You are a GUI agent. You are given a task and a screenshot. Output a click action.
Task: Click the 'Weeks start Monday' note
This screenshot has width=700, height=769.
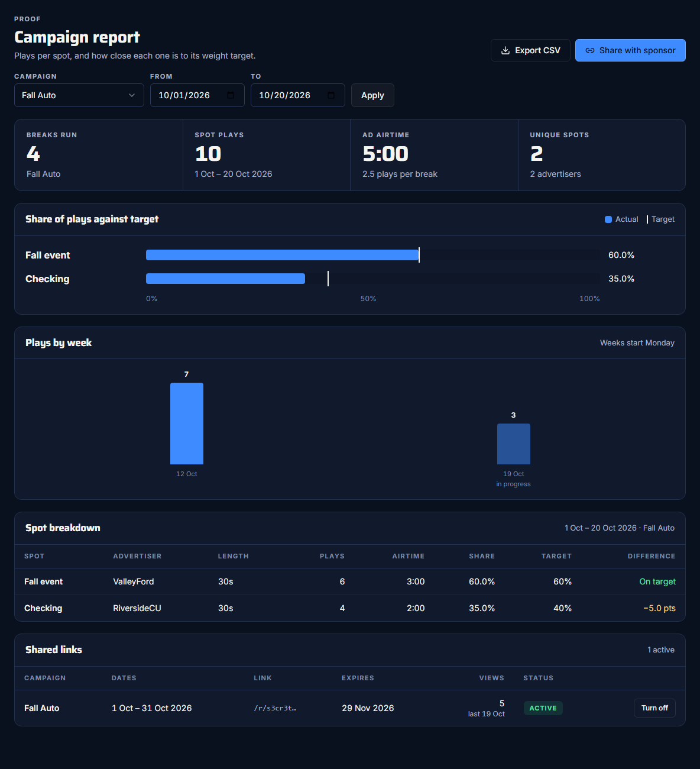point(637,343)
